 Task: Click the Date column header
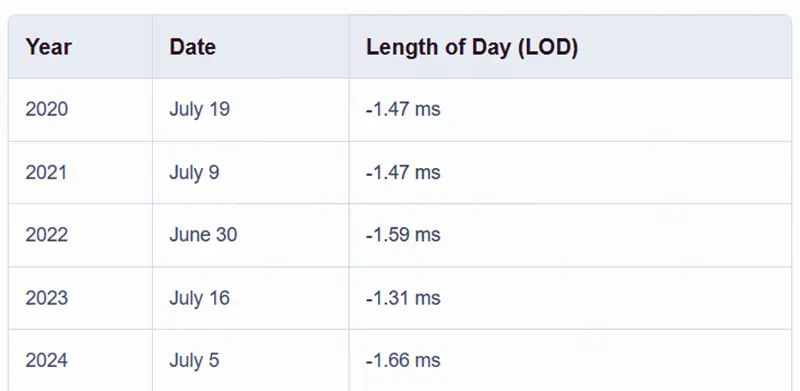(x=251, y=46)
